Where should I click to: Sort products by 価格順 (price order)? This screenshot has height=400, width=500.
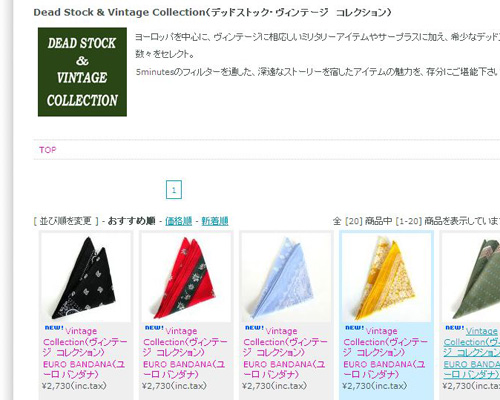click(x=179, y=221)
